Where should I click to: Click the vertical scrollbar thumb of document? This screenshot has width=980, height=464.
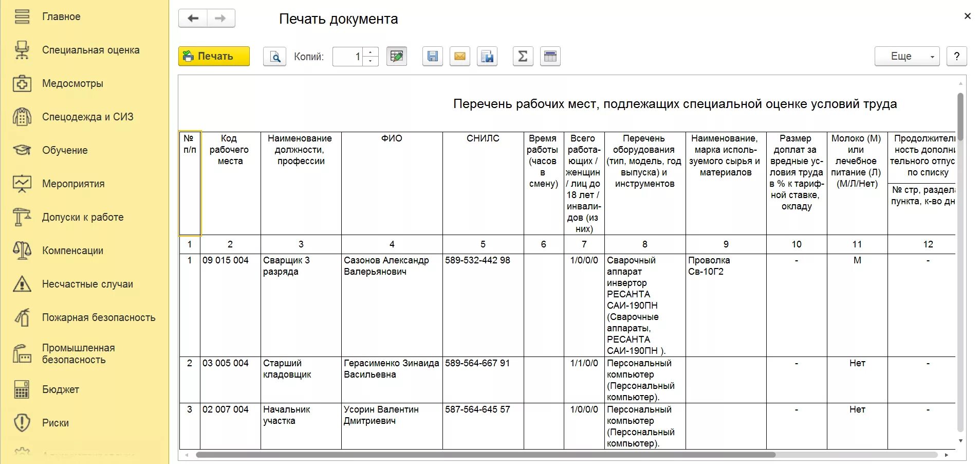point(960,117)
